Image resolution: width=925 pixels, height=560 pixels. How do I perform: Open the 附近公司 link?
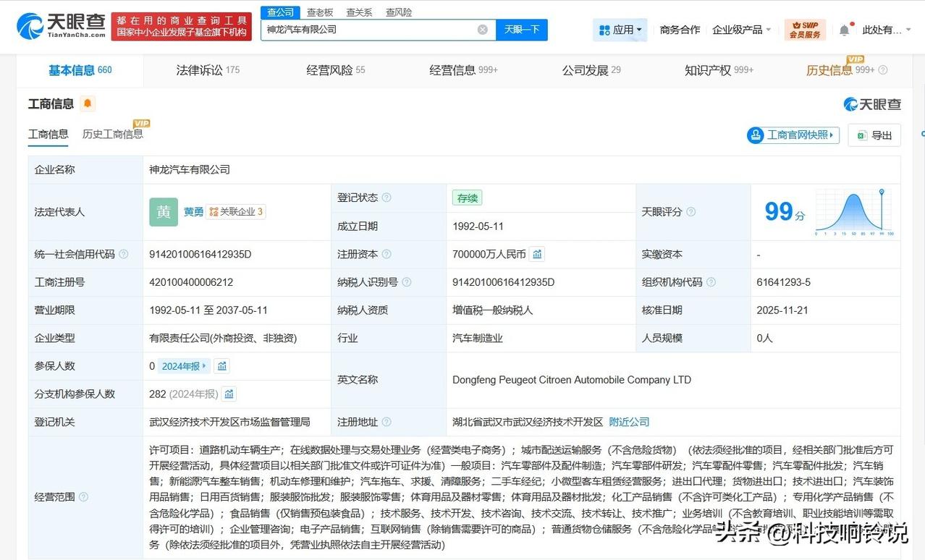(x=628, y=421)
